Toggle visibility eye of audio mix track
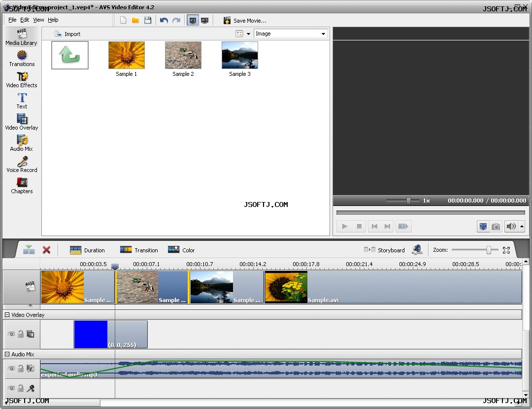Viewport: 532px width, 409px height. (11, 368)
